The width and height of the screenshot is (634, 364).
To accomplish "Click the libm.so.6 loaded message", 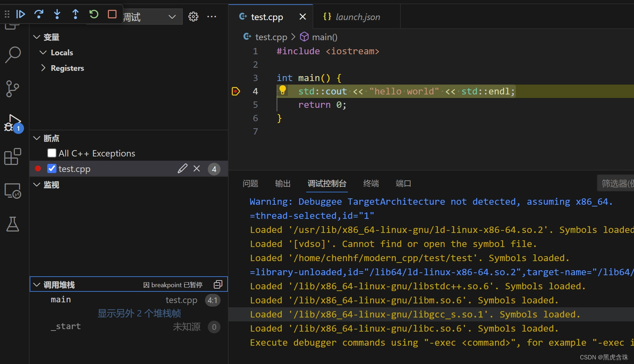I will (x=404, y=300).
